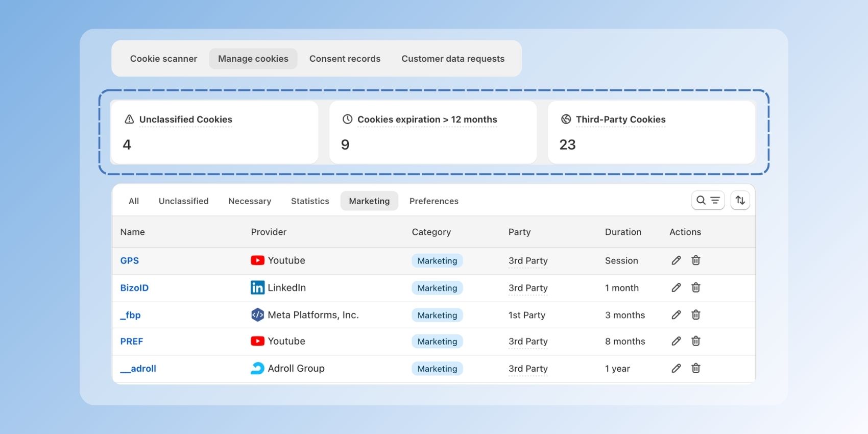The height and width of the screenshot is (434, 868).
Task: Edit the PREF cookie with pencil icon
Action: coord(676,341)
